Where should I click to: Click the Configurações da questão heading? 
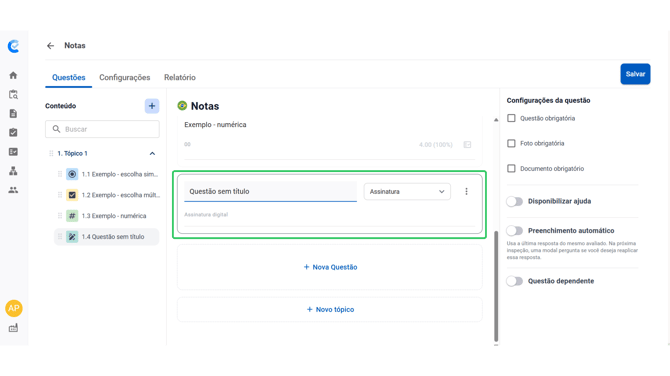pos(548,100)
